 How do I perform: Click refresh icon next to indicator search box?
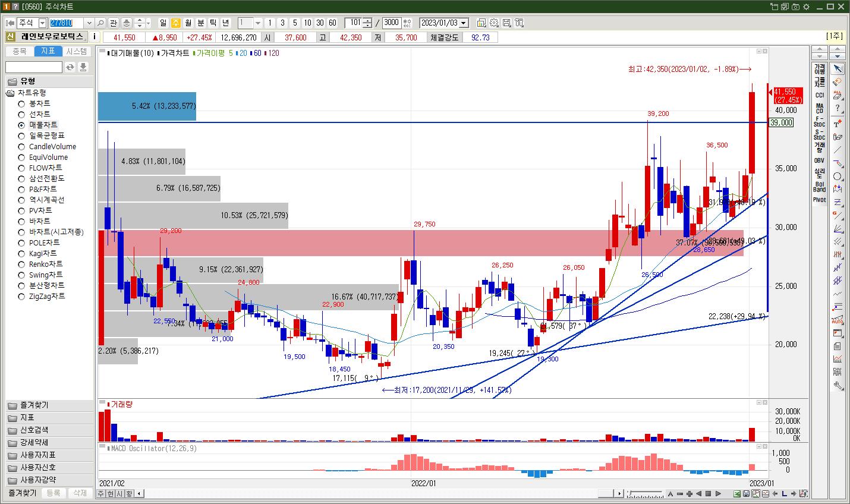click(x=70, y=67)
